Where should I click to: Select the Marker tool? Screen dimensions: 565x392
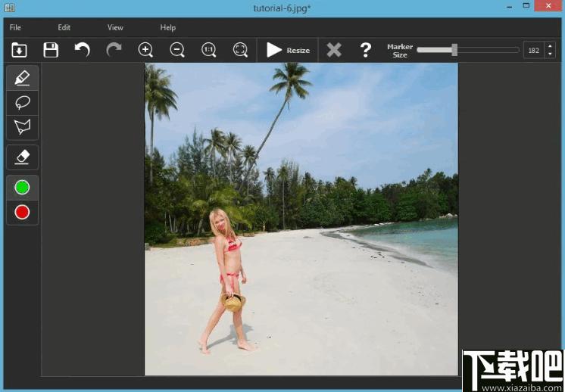[x=22, y=77]
